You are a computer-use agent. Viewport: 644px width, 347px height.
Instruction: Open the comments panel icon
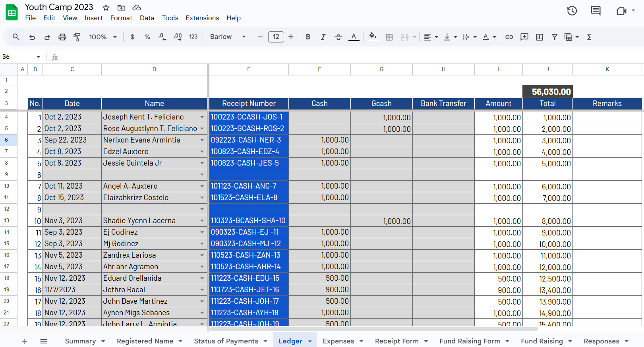tap(596, 11)
